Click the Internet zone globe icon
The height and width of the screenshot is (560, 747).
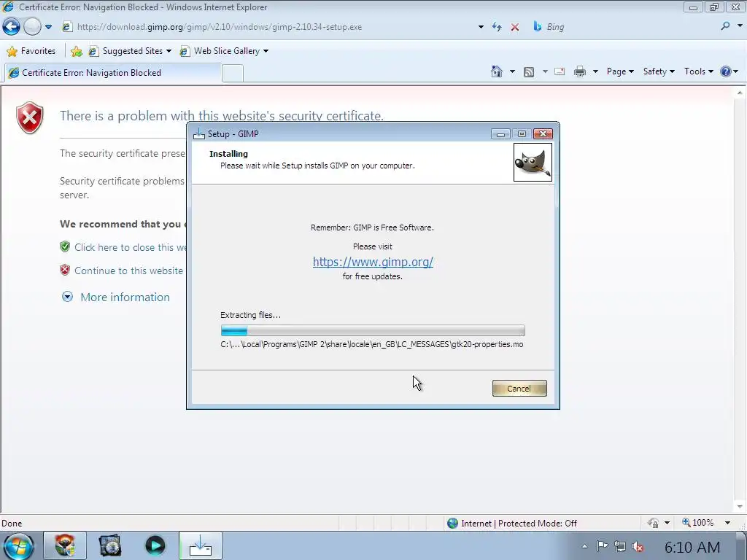pos(452,524)
